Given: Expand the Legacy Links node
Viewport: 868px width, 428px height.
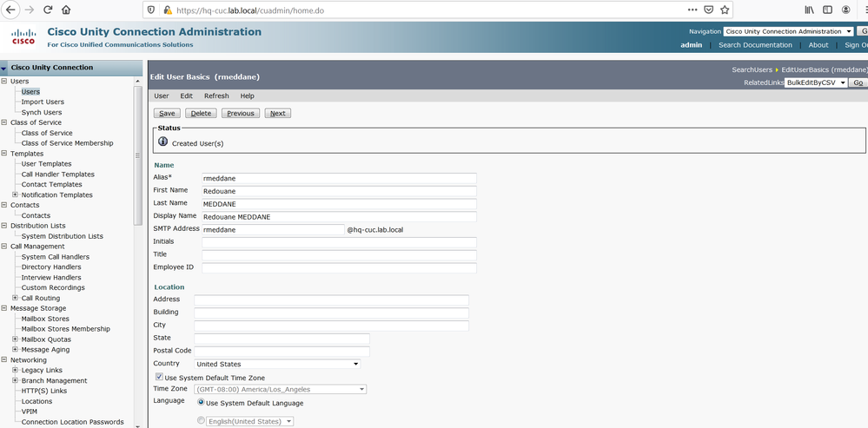Looking at the screenshot, I should click(15, 370).
